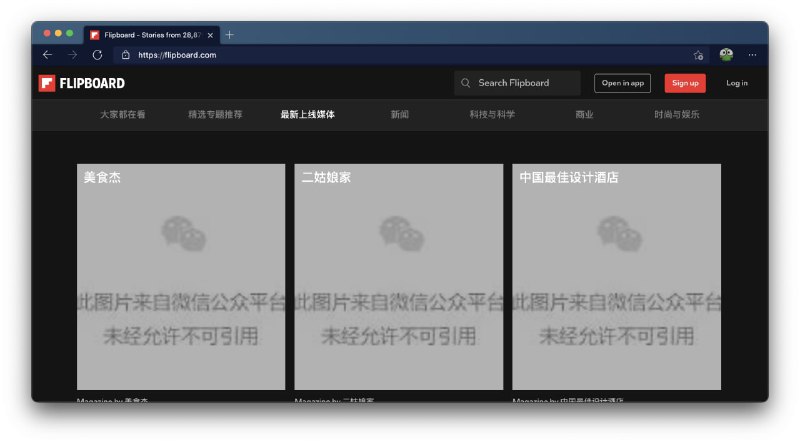Reload the page with refresh icon

pos(97,55)
